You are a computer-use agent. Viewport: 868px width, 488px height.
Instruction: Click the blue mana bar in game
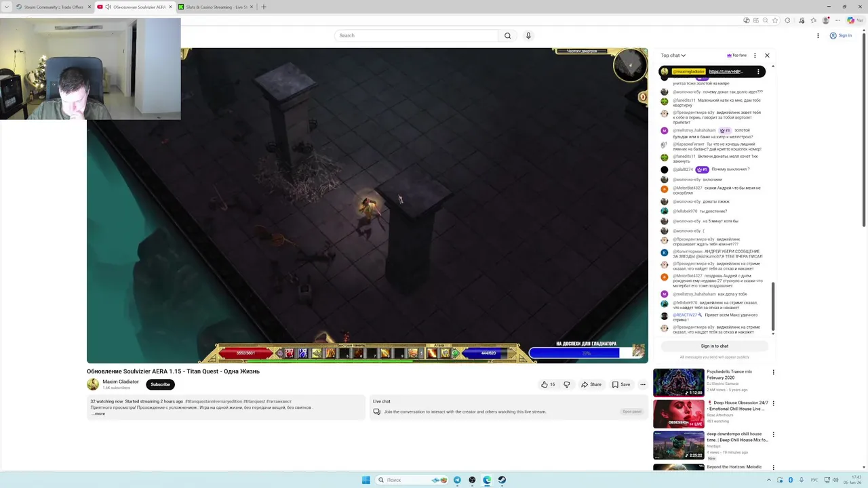488,353
